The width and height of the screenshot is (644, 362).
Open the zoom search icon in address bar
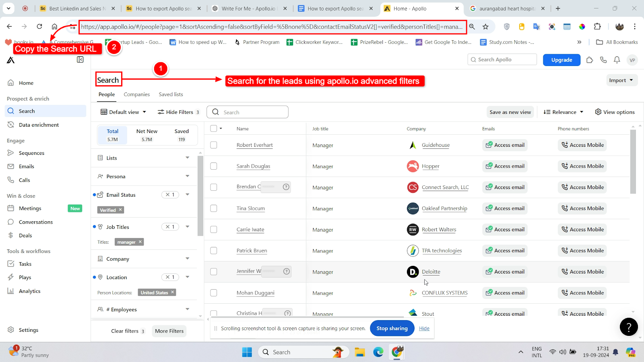coord(472,27)
